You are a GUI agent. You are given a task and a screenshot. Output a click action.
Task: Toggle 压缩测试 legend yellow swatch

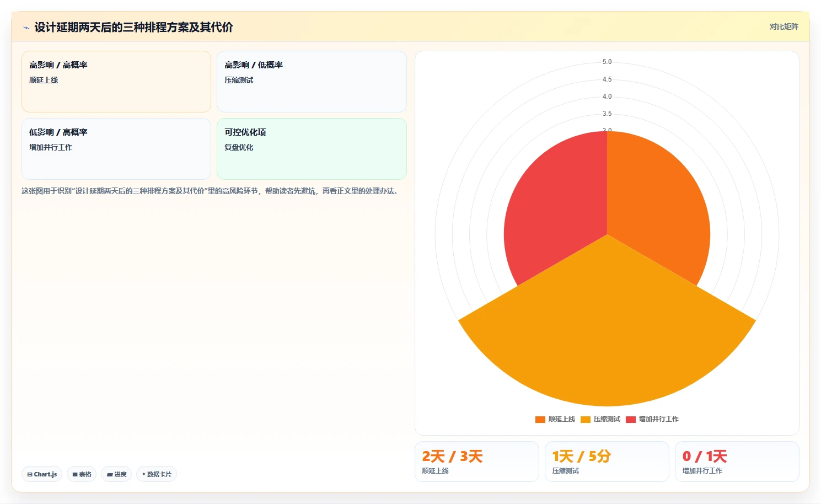coord(586,419)
